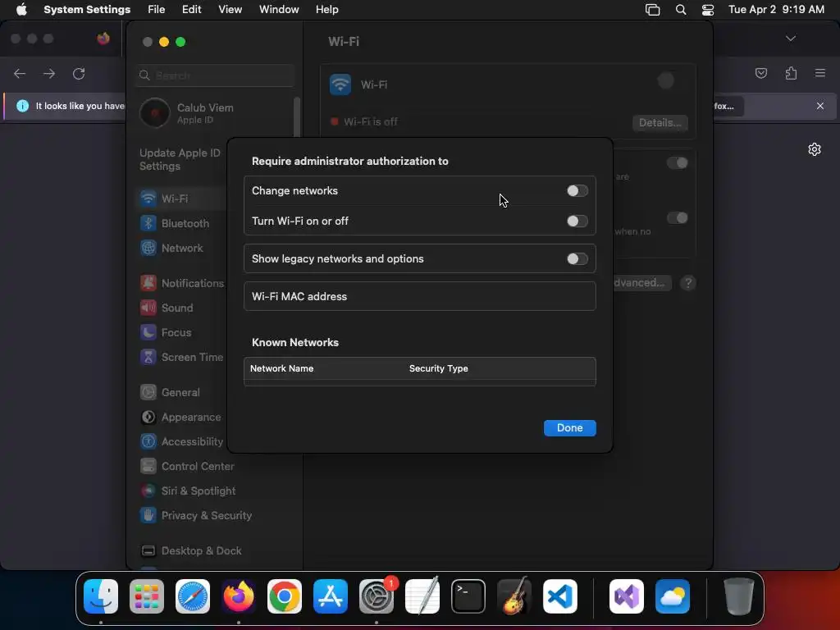Enable Show legacy networks and options
The image size is (840, 630).
coord(577,258)
